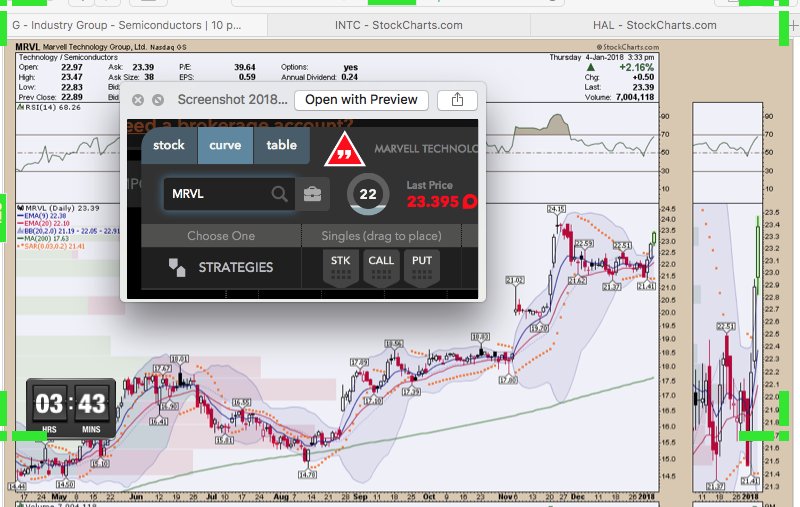Click the red triangle quote logo
The image size is (800, 507).
click(344, 150)
